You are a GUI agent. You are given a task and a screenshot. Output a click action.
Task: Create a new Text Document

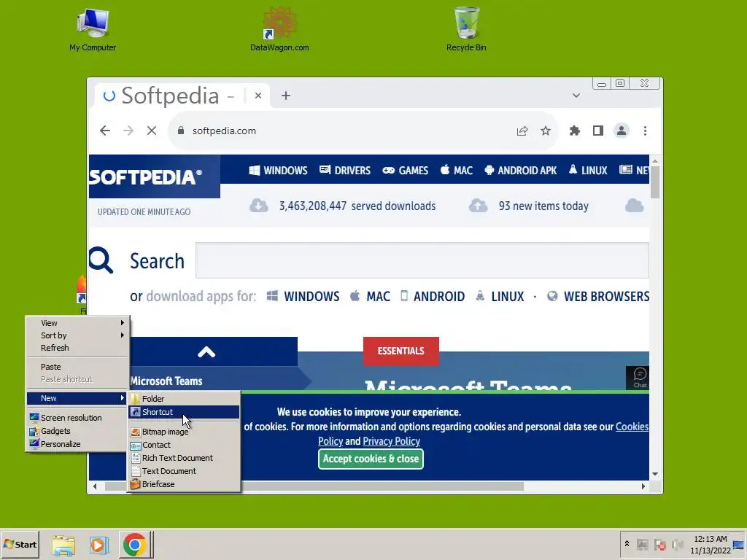coord(185,471)
